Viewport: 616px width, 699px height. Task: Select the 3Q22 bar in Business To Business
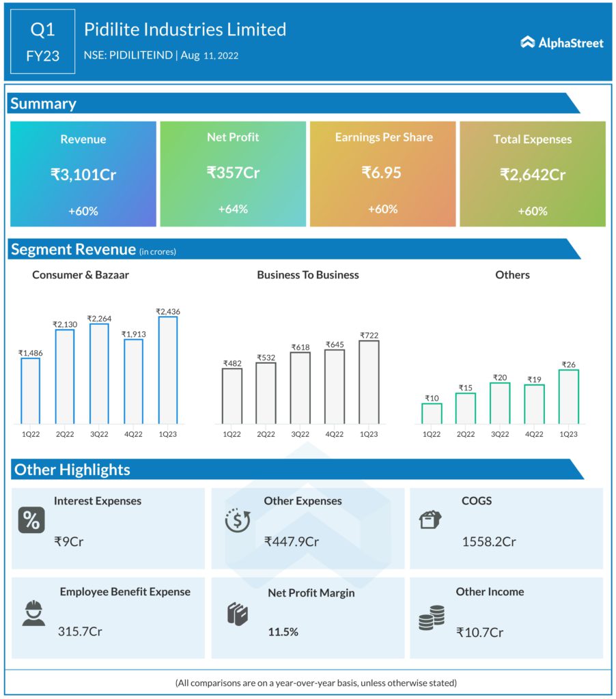300,388
